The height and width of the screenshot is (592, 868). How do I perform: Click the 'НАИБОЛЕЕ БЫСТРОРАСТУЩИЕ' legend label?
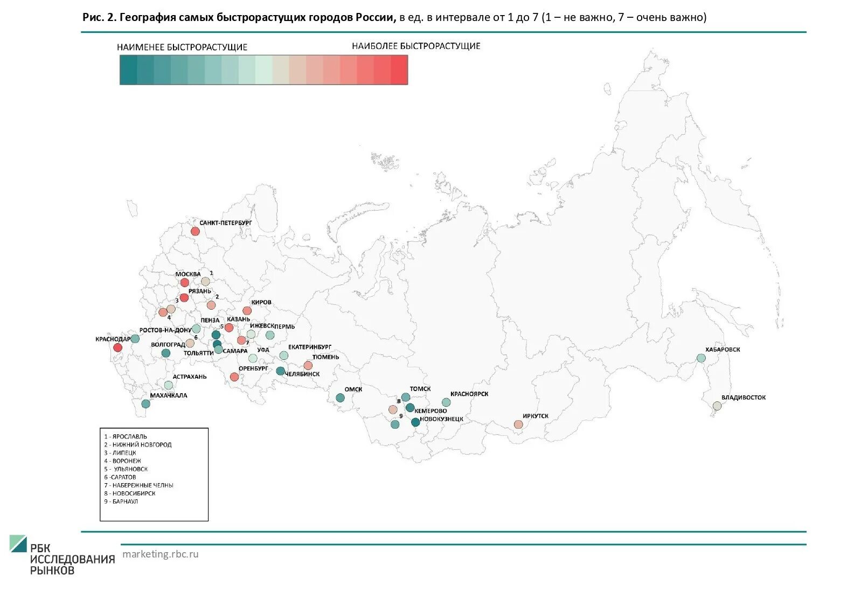(x=416, y=46)
